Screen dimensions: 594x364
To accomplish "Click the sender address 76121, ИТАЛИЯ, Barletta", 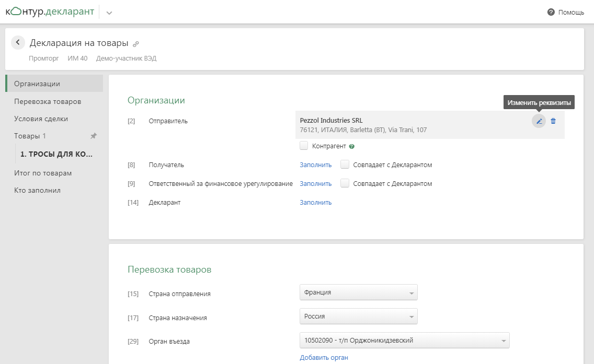I will point(363,130).
